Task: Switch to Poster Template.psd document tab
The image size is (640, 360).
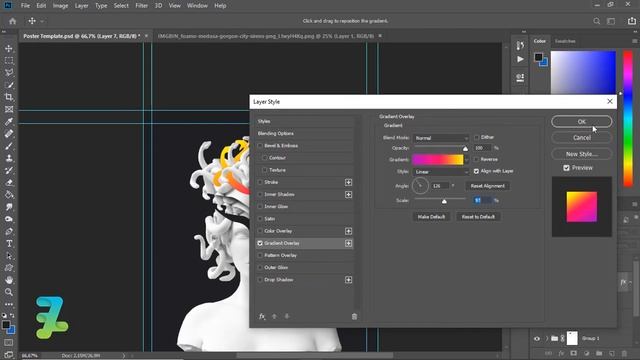Action: pos(82,36)
